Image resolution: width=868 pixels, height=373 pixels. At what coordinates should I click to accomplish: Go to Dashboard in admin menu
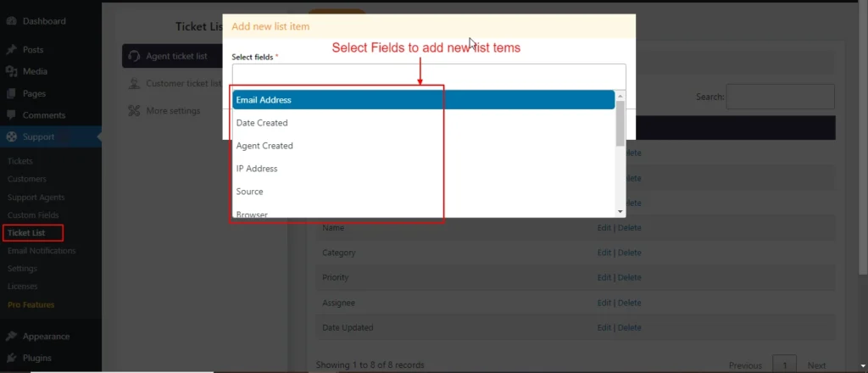[x=44, y=21]
